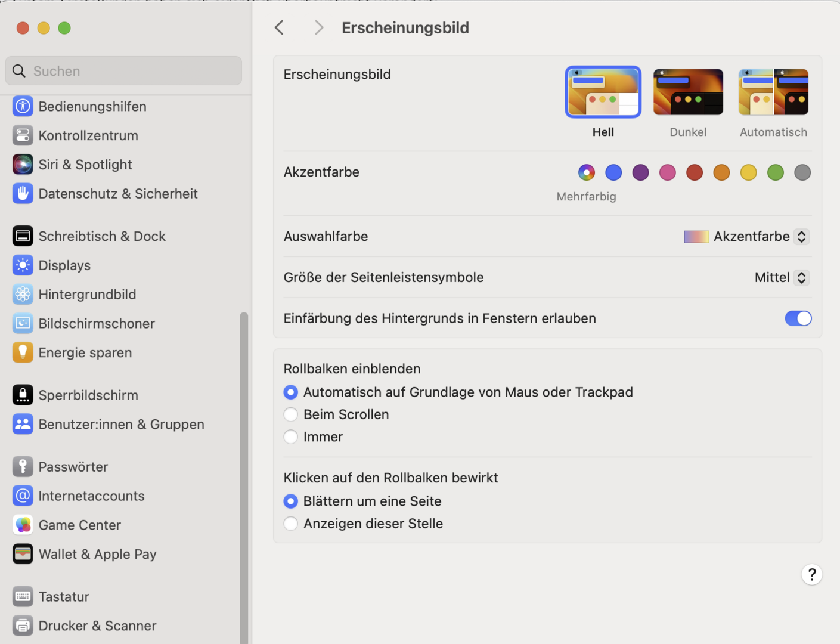Pick the pink accent color
The height and width of the screenshot is (644, 840).
[668, 172]
